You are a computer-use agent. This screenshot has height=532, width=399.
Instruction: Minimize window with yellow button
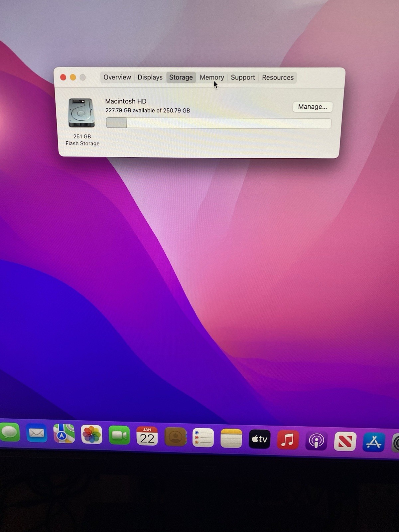tap(73, 77)
